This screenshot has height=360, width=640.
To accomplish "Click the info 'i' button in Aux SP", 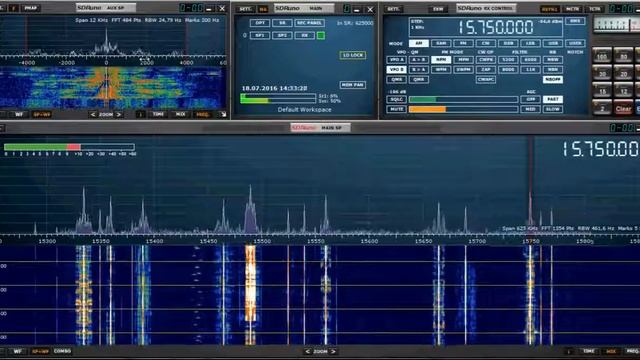I will click(140, 115).
